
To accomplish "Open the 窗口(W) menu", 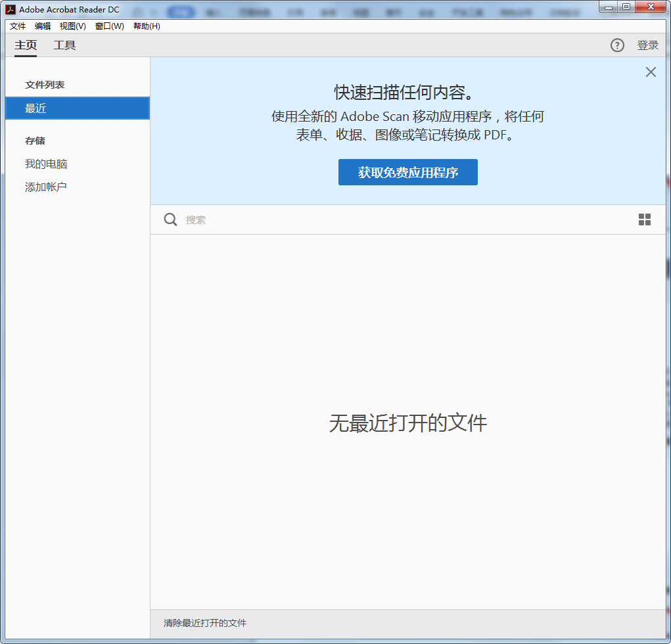I will (109, 26).
